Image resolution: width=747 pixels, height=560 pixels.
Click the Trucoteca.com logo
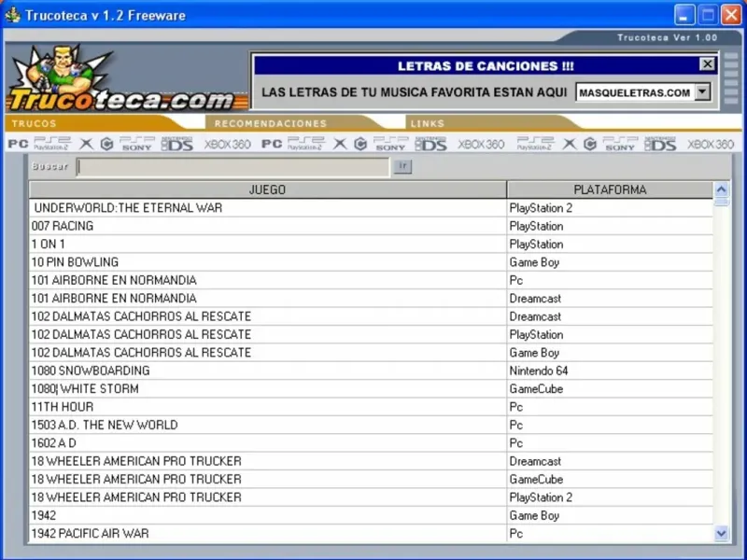coord(121,78)
